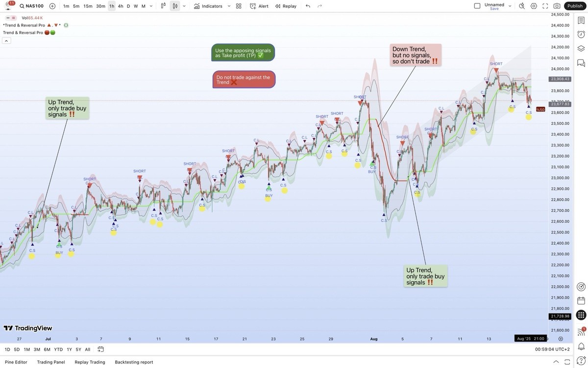
Task: Create a new Alert
Action: 258,5
